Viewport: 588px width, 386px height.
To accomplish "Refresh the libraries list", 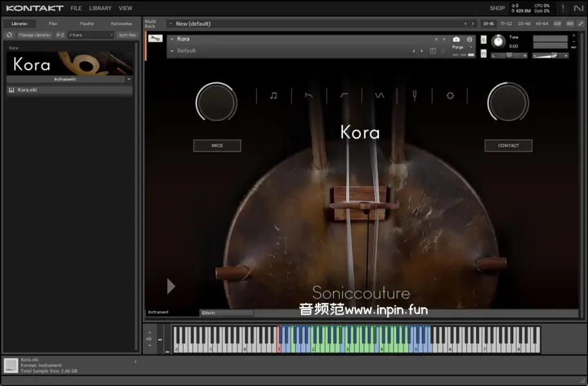I will [x=10, y=35].
